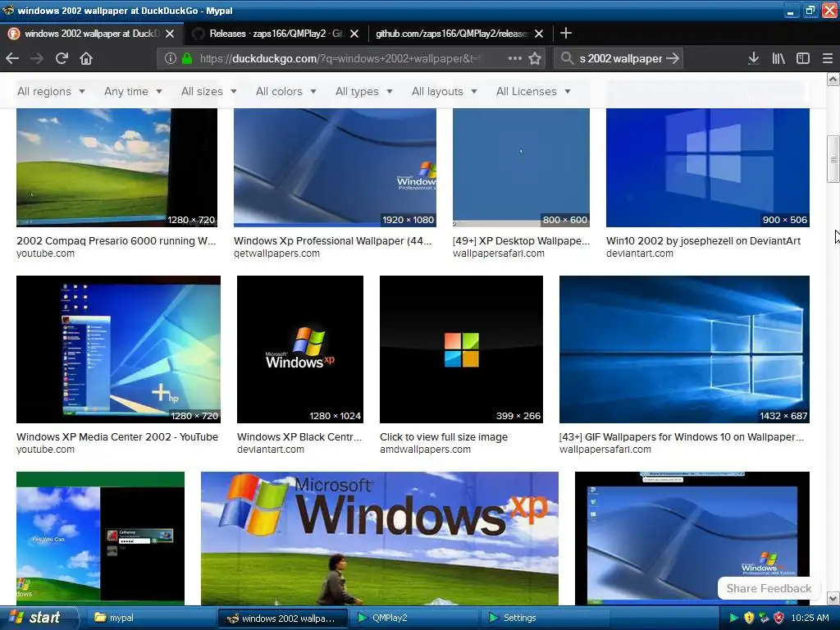
Task: Select the black Windows XP 1280 × 1024 thumbnail
Action: (x=300, y=349)
